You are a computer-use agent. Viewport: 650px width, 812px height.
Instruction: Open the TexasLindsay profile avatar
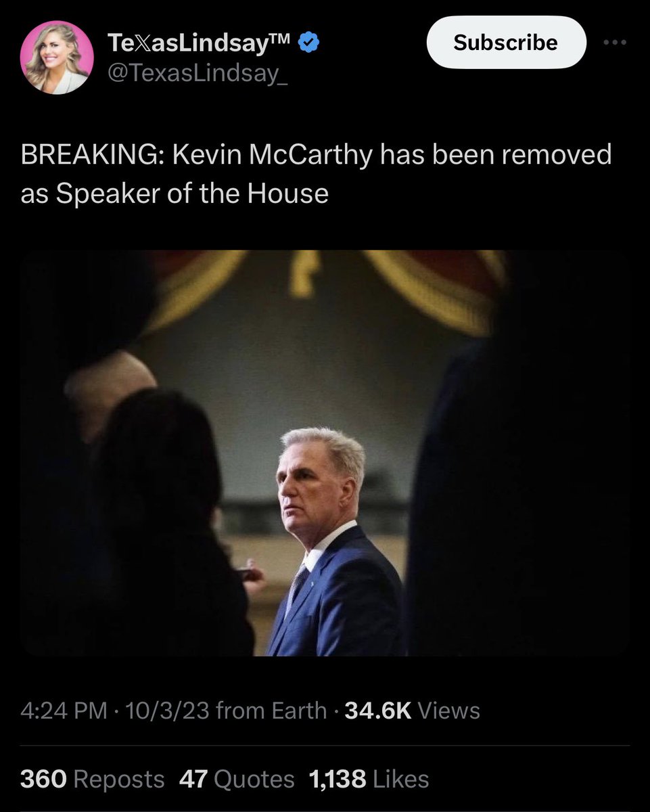click(57, 58)
